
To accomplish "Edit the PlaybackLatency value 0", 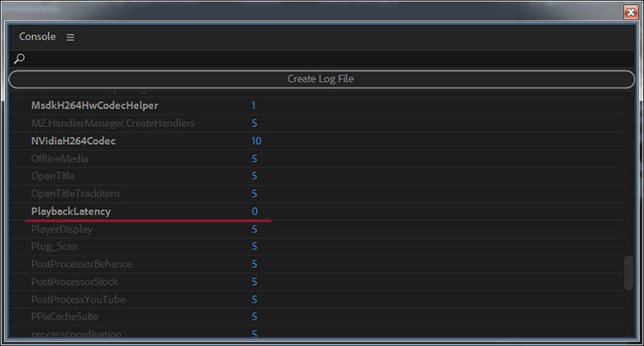I will point(254,212).
